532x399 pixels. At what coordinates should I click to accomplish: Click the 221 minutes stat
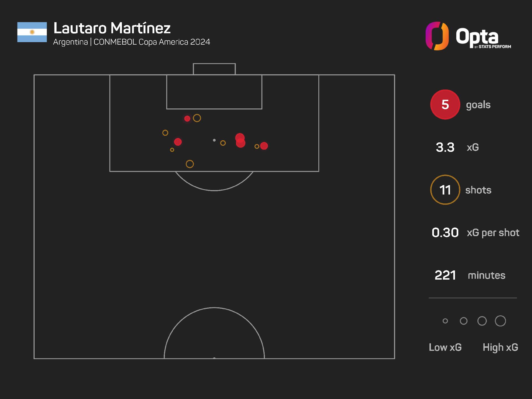(x=470, y=275)
